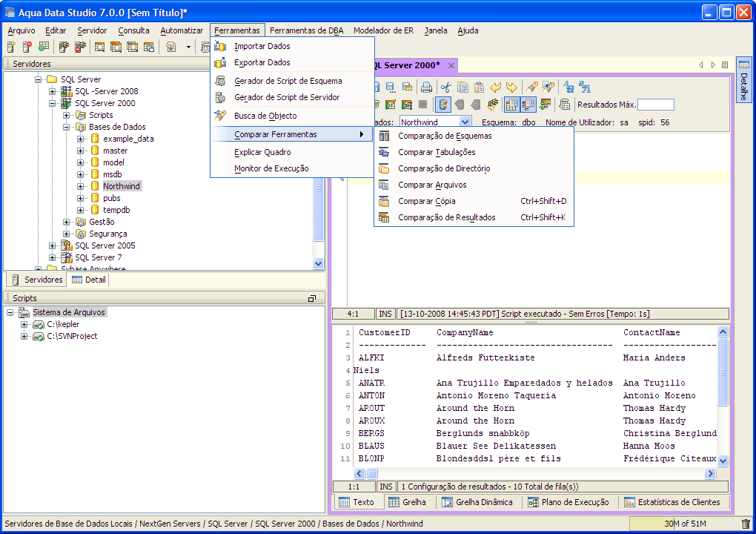Image resolution: width=756 pixels, height=534 pixels.
Task: Click the Comparação de Esquemas icon
Action: pos(384,136)
